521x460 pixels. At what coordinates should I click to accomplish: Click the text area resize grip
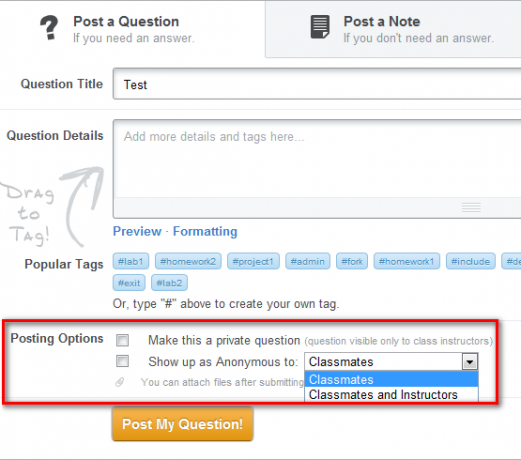471,207
